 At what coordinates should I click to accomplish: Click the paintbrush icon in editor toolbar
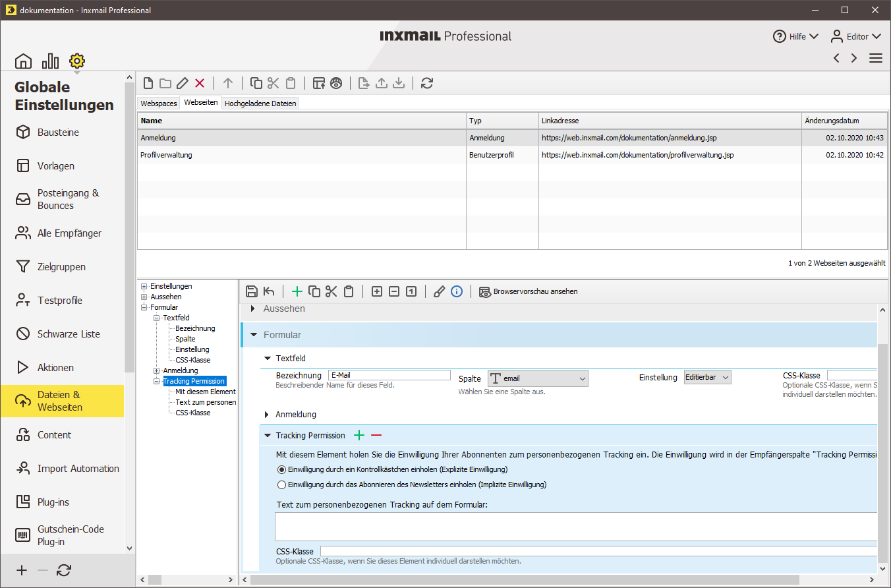(x=440, y=291)
